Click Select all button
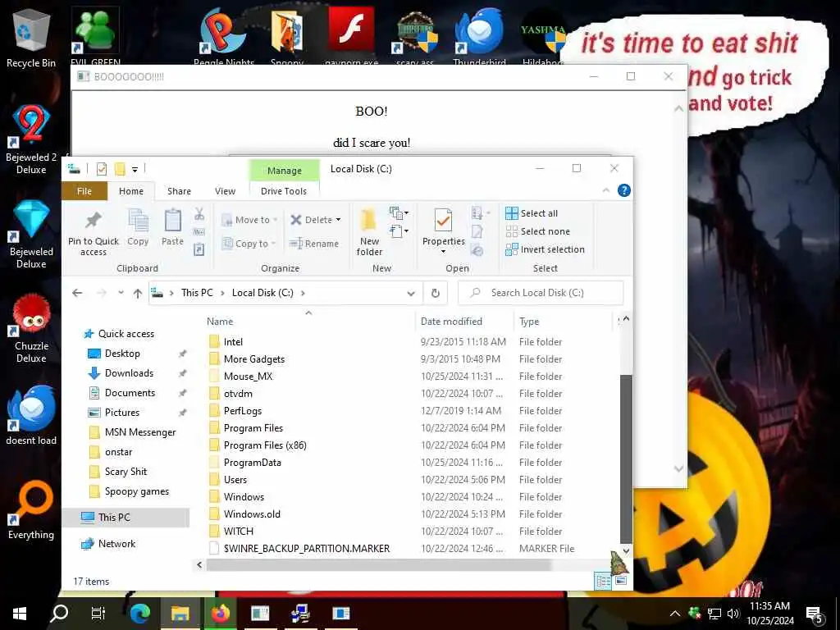Viewport: 840px width, 630px height. point(532,213)
